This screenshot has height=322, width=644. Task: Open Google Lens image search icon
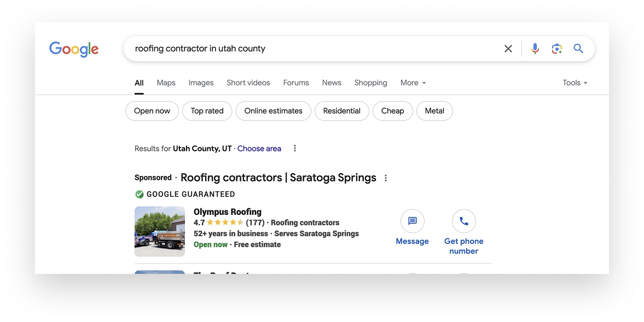(x=556, y=49)
